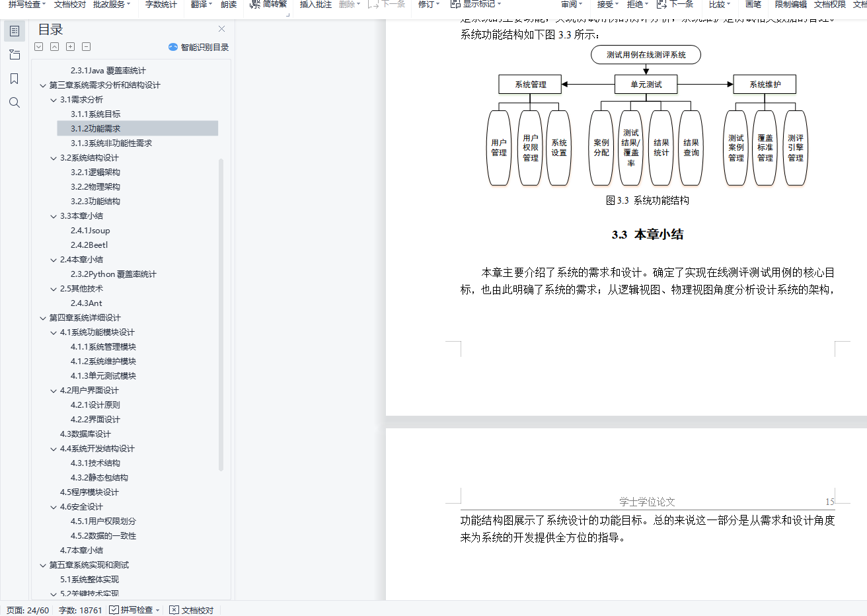Image resolution: width=867 pixels, height=616 pixels.
Task: Click 插入批注 in toolbar
Action: (x=316, y=4)
